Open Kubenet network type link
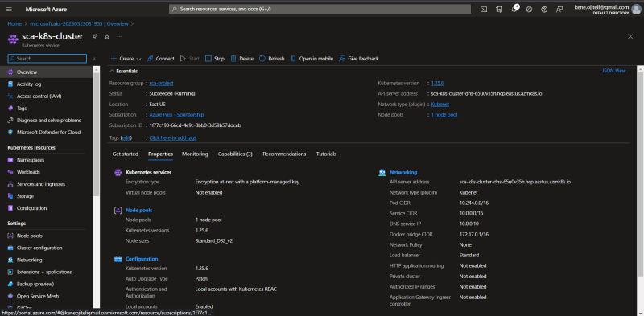Image resolution: width=644 pixels, height=316 pixels. [440, 105]
